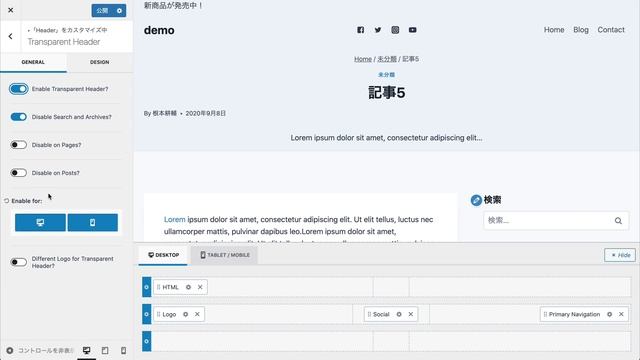Open Logo item settings gear

coord(185,314)
